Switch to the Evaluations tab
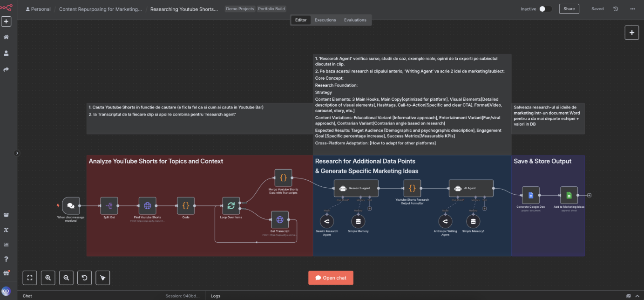 pos(355,20)
